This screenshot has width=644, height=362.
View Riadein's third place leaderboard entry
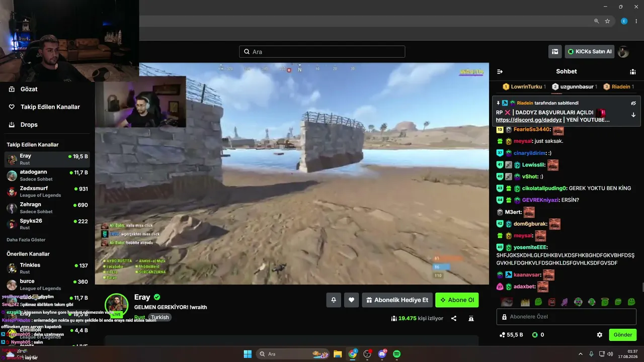pos(618,86)
